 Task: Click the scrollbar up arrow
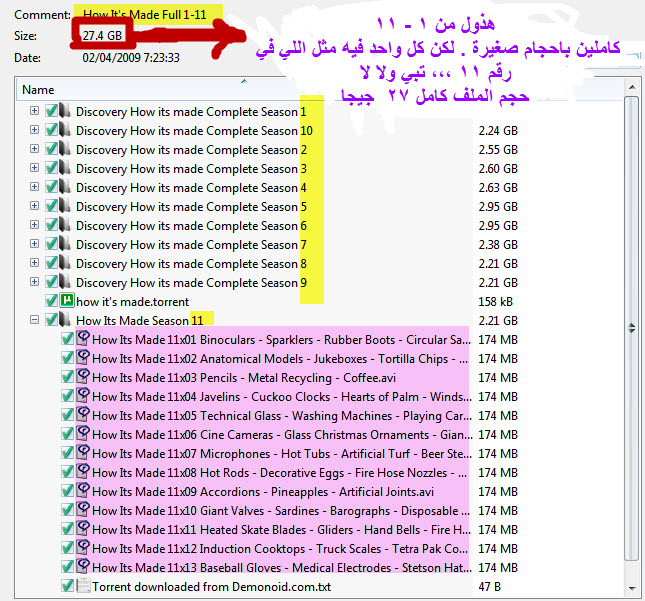[632, 87]
